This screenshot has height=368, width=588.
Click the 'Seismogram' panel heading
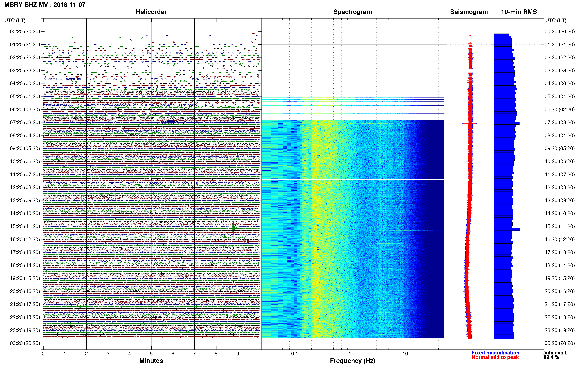point(469,12)
